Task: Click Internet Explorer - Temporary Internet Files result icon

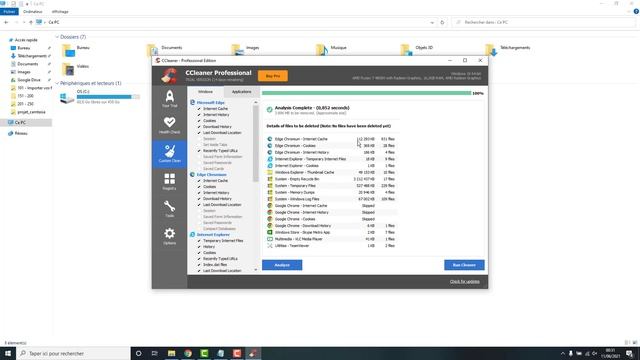Action: (x=270, y=159)
